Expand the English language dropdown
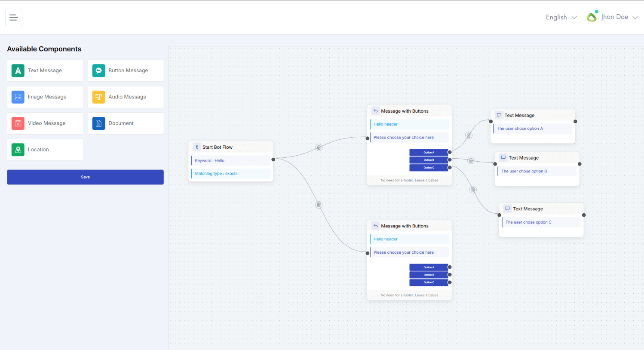The image size is (644, 350). click(x=561, y=17)
